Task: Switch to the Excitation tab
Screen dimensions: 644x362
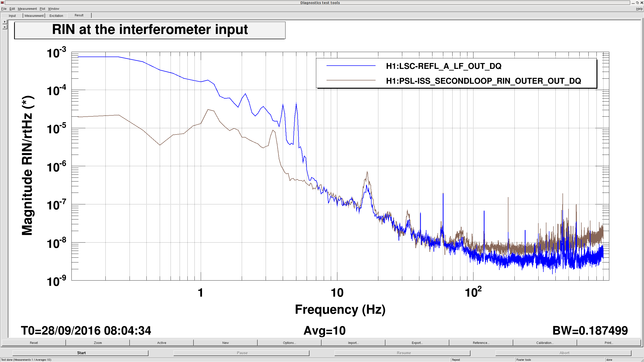Action: [x=56, y=16]
